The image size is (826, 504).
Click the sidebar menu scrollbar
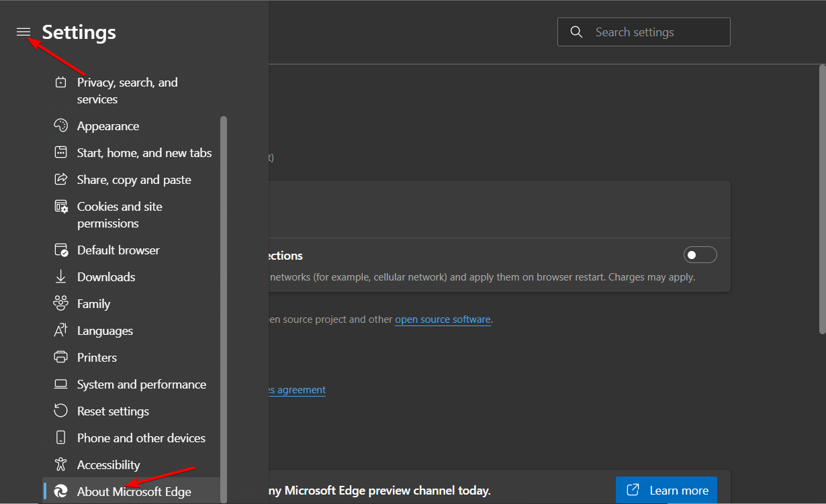[224, 309]
